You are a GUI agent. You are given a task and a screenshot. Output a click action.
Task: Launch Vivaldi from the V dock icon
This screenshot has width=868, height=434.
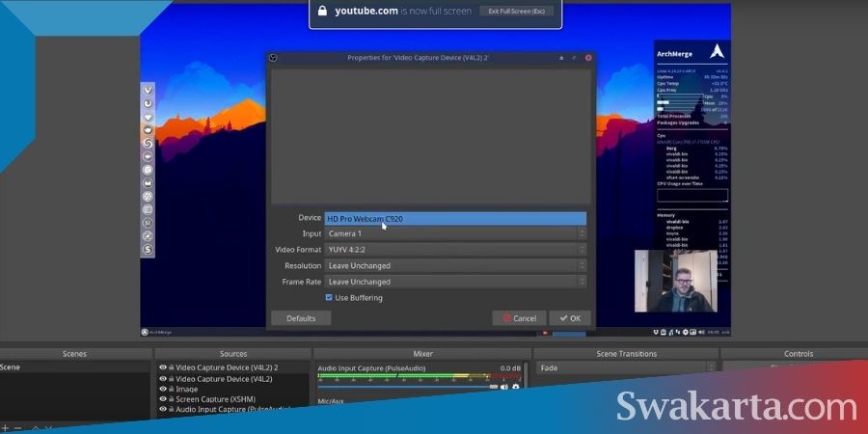pos(148,91)
